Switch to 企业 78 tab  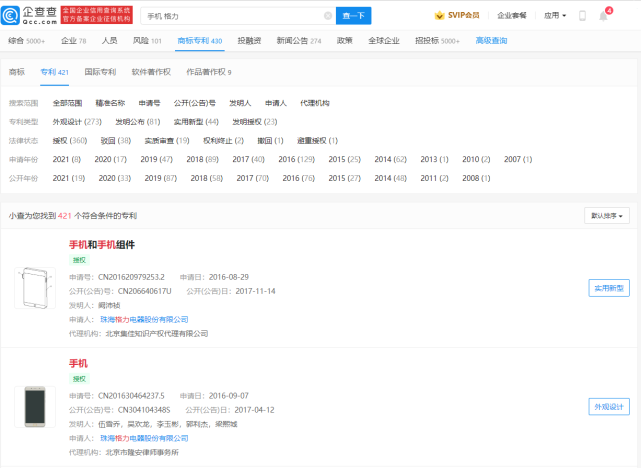(x=74, y=40)
